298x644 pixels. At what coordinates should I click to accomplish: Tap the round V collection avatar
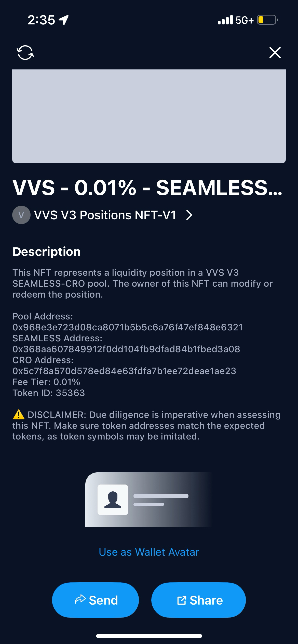21,215
